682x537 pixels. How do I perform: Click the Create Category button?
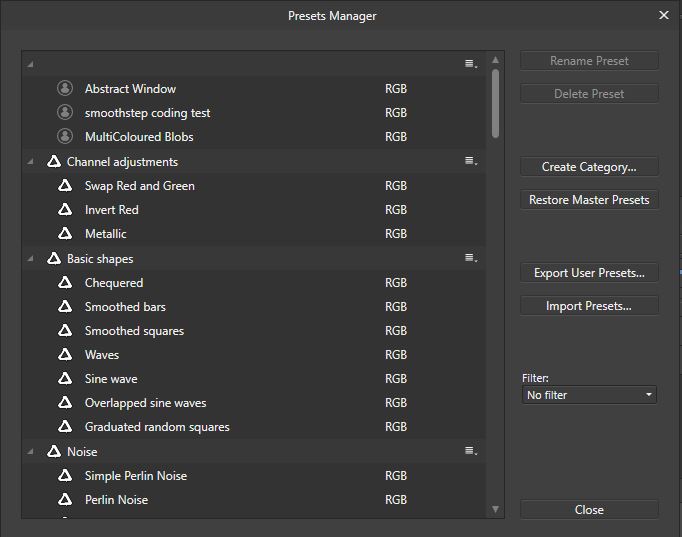tap(589, 167)
